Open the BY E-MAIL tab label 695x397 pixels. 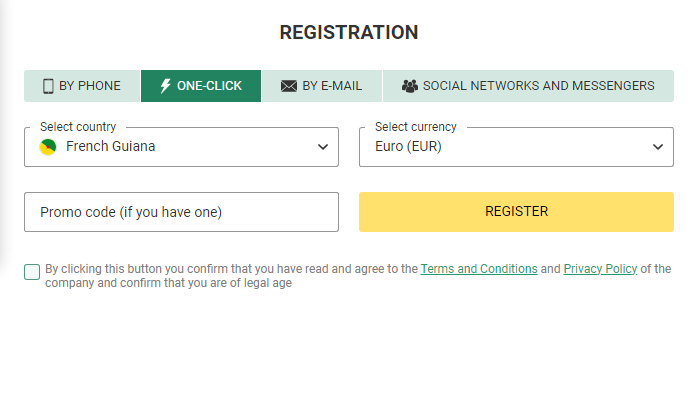point(332,86)
